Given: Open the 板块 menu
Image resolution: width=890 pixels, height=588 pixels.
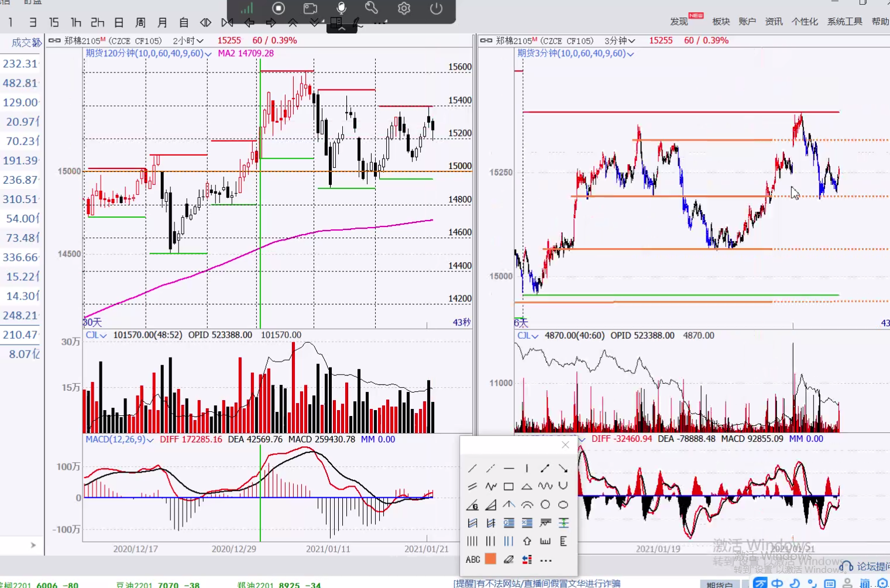Looking at the screenshot, I should click(721, 22).
